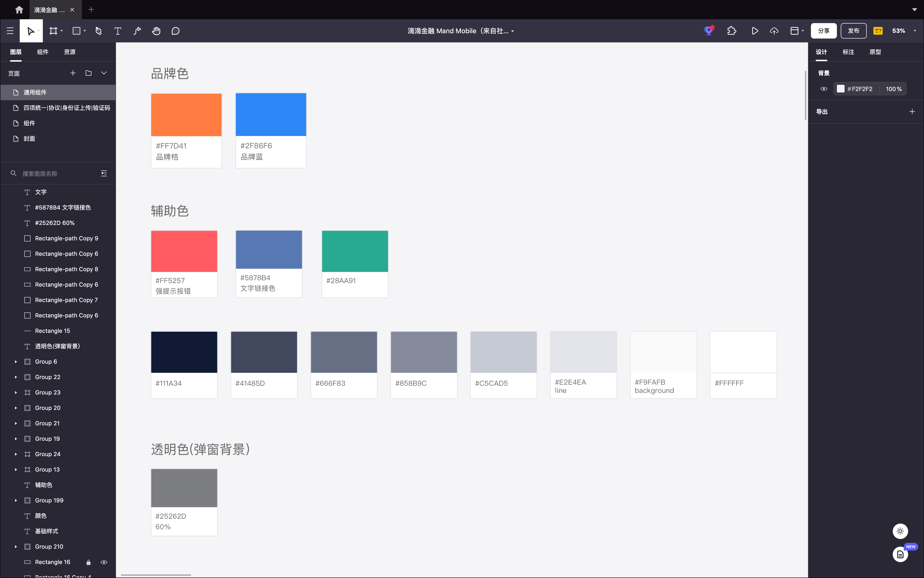Switch to the 标注 tab

pyautogui.click(x=848, y=52)
